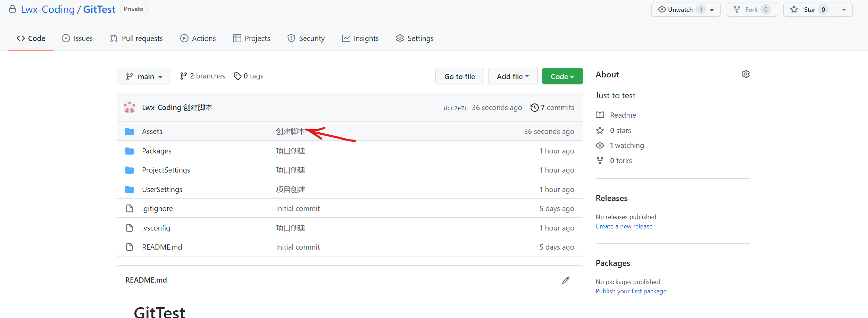View the 2 branches link
This screenshot has height=318, width=868.
pos(202,76)
